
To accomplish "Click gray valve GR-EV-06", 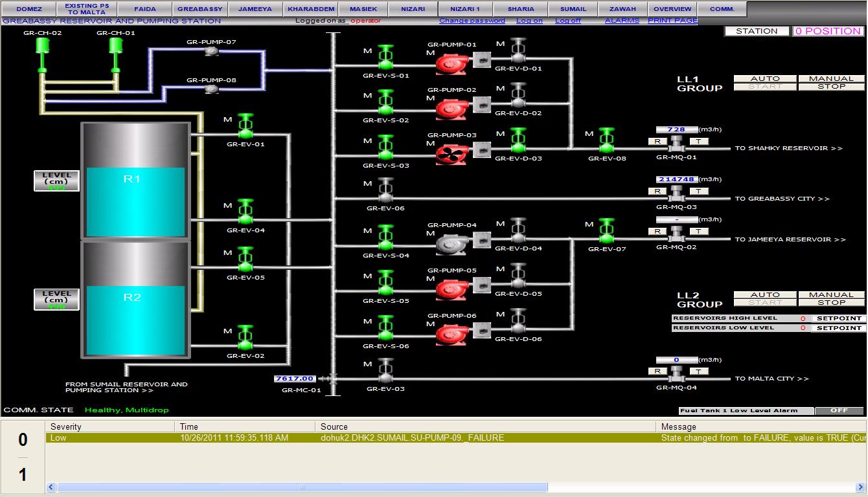I will click(x=385, y=192).
